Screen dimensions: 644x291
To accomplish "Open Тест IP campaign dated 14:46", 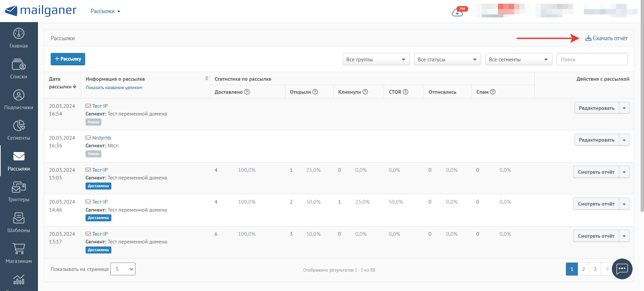I will click(100, 202).
